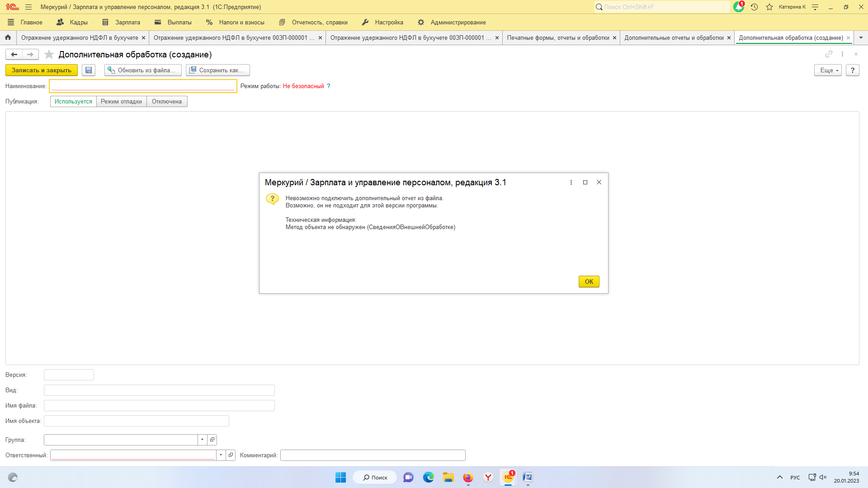Switch to Дополнительные отчеты и обработки tab
Viewport: 868px width, 488px height.
coord(674,38)
